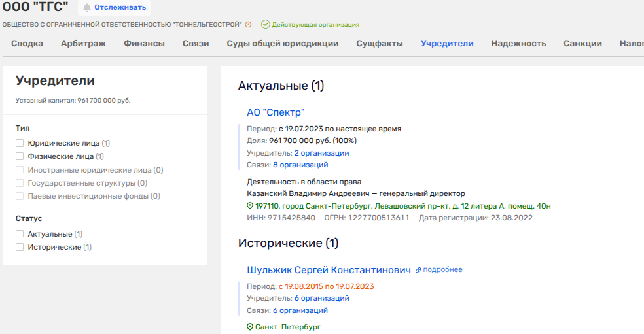This screenshot has height=334, width=644.
Task: Click the green checkmark status icon
Action: click(265, 25)
